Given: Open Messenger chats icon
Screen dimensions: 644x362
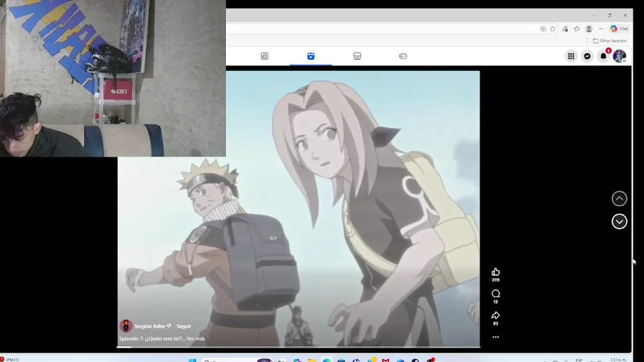Looking at the screenshot, I should (x=587, y=56).
